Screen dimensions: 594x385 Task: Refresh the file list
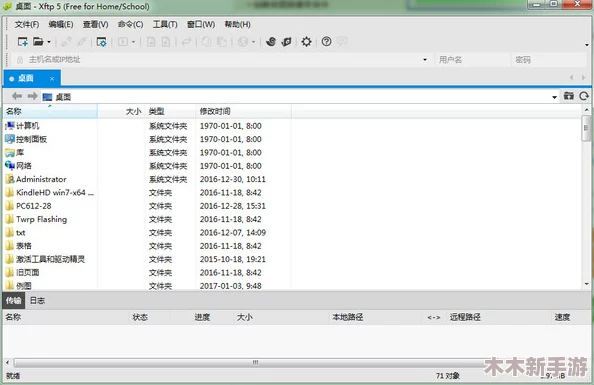coord(583,96)
